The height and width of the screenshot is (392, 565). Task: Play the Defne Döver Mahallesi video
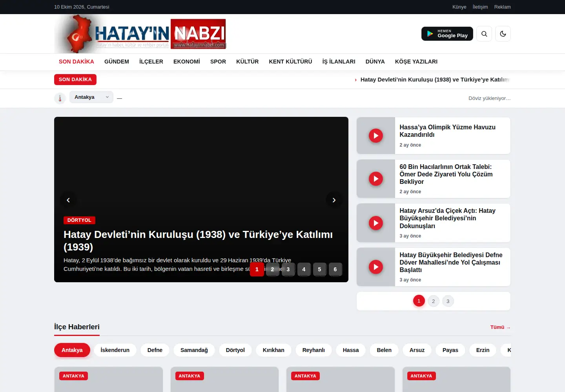(376, 267)
